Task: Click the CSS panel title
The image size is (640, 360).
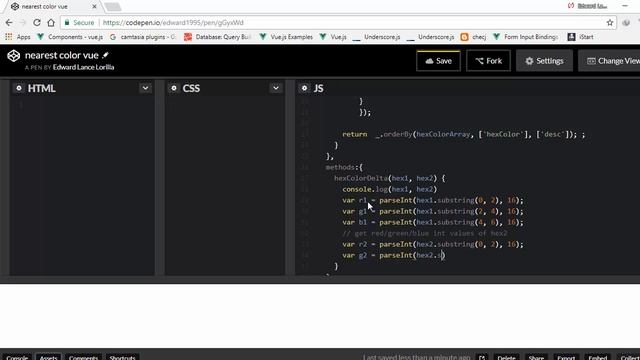Action: point(191,89)
